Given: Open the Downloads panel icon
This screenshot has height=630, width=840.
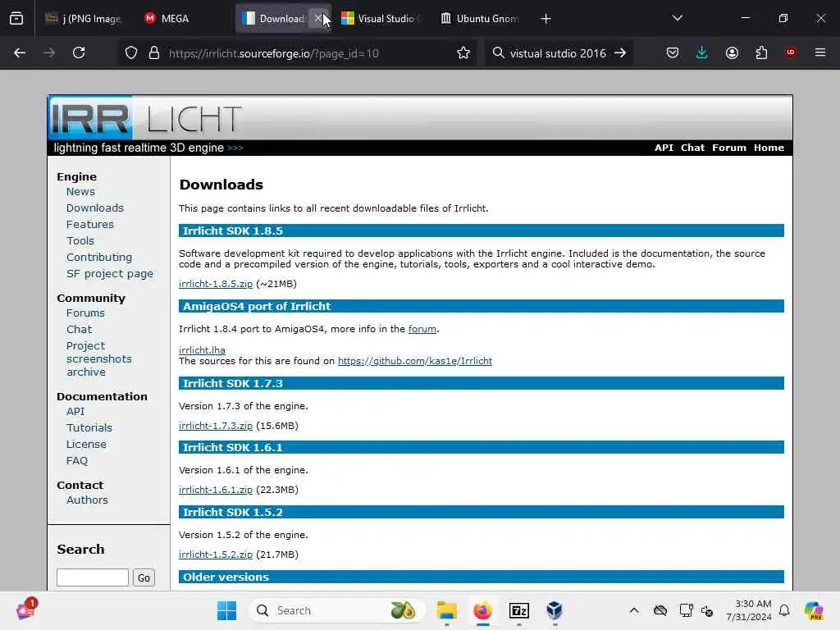Looking at the screenshot, I should pyautogui.click(x=702, y=52).
